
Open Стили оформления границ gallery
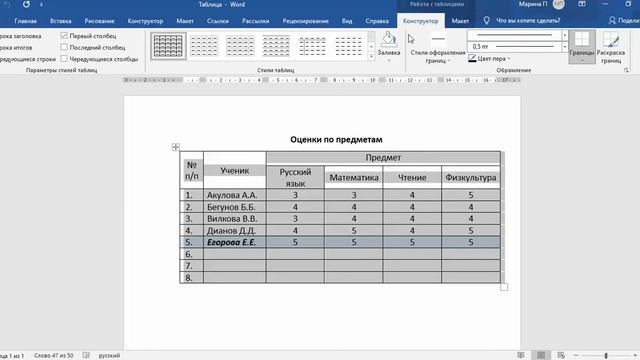pyautogui.click(x=438, y=49)
